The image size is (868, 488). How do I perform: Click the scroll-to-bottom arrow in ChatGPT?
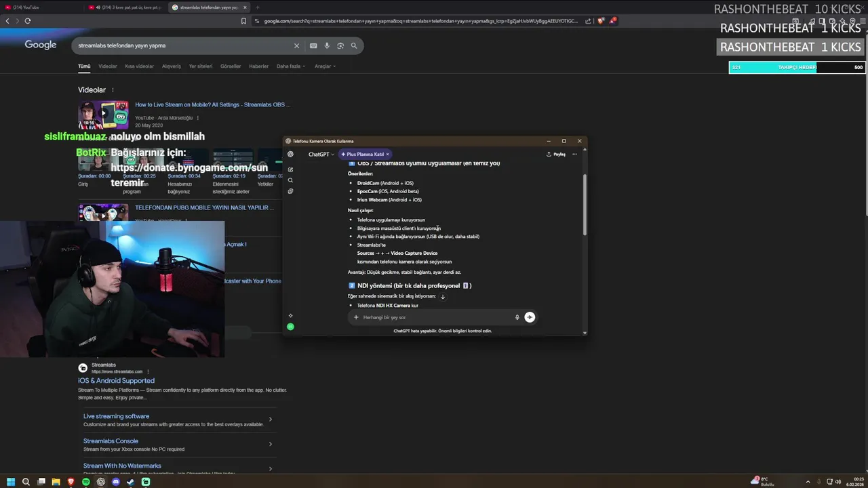coord(443,296)
